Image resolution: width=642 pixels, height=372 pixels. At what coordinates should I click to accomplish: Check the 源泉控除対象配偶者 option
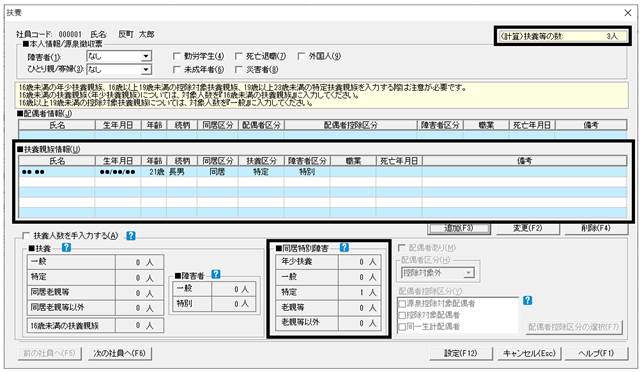point(402,304)
